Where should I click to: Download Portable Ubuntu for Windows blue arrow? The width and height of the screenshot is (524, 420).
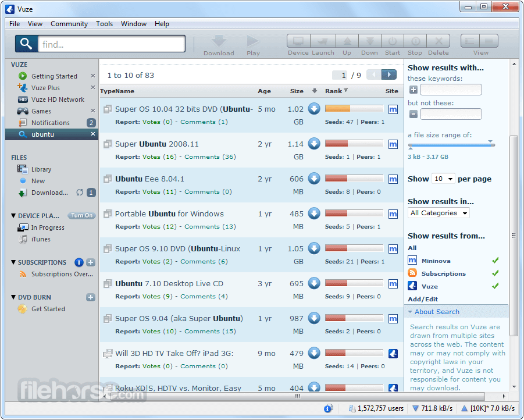click(314, 213)
